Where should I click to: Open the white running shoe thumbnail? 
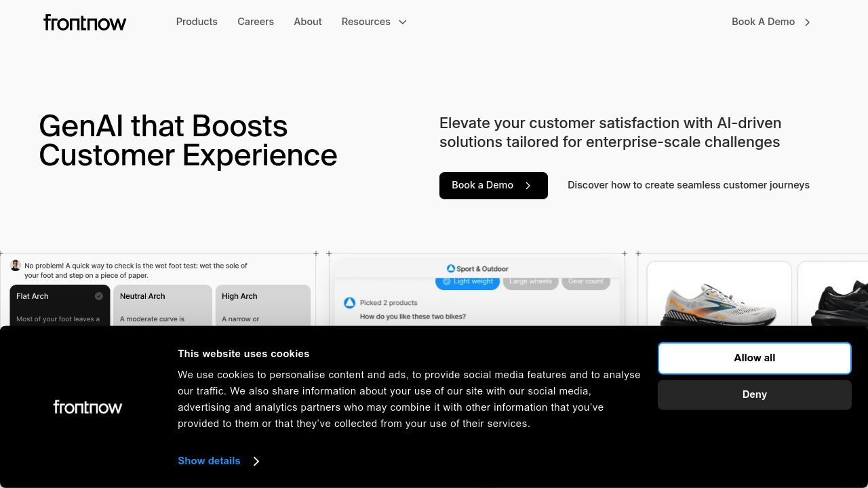coord(719,294)
